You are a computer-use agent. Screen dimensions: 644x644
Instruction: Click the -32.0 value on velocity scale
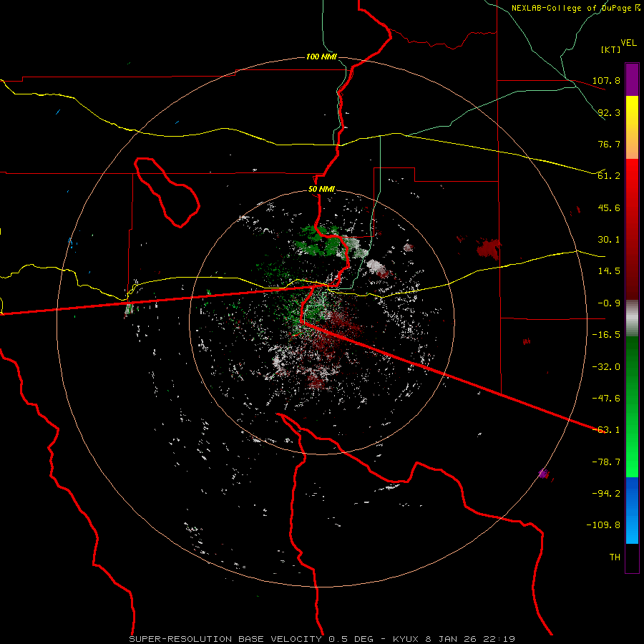click(x=606, y=367)
